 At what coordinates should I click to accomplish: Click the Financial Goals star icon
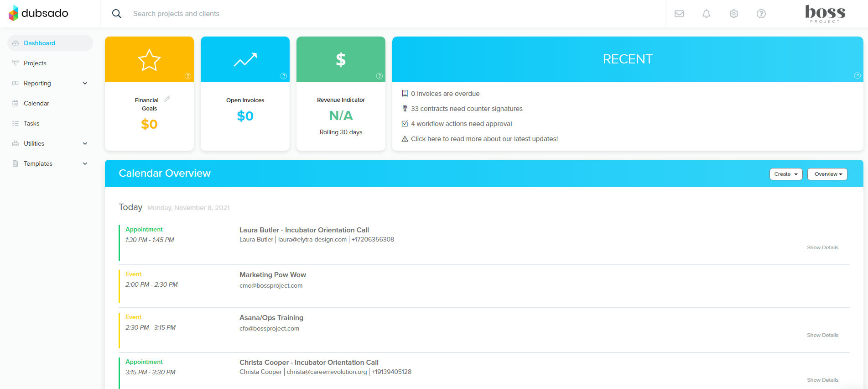click(149, 60)
